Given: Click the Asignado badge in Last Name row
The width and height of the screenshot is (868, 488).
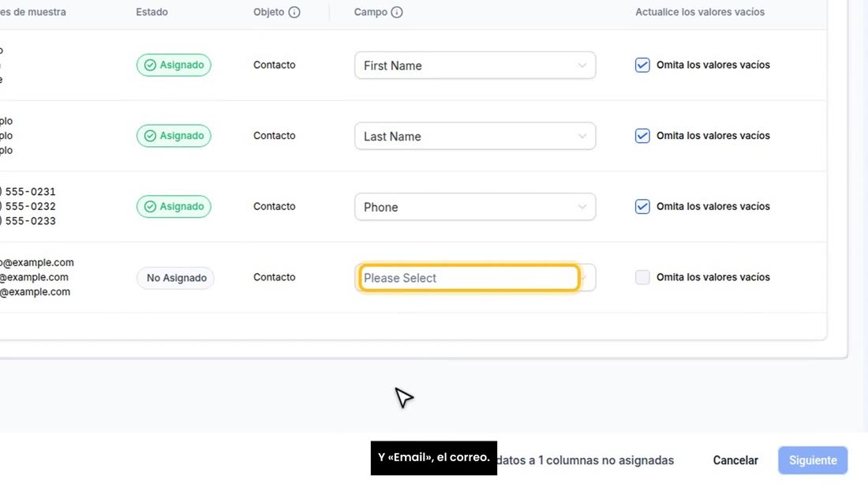Looking at the screenshot, I should click(174, 136).
